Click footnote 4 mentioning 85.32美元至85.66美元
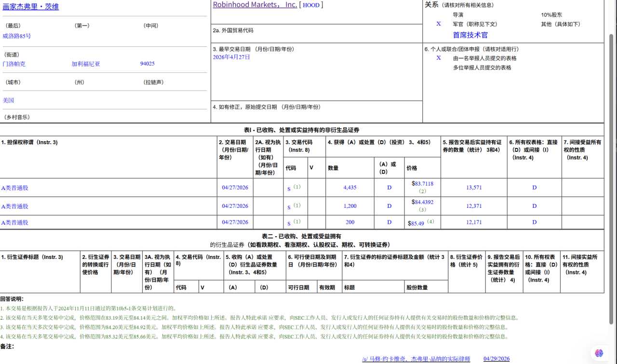Viewport: 617px width, 364px height. pos(254,337)
